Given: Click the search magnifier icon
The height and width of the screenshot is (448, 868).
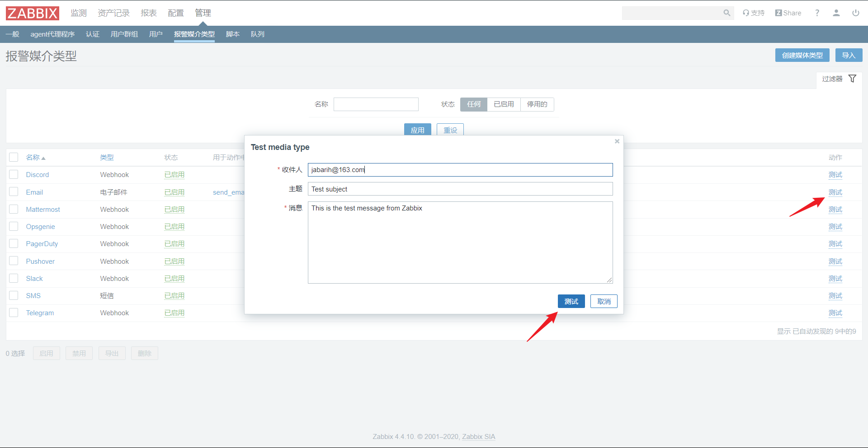Looking at the screenshot, I should point(726,13).
